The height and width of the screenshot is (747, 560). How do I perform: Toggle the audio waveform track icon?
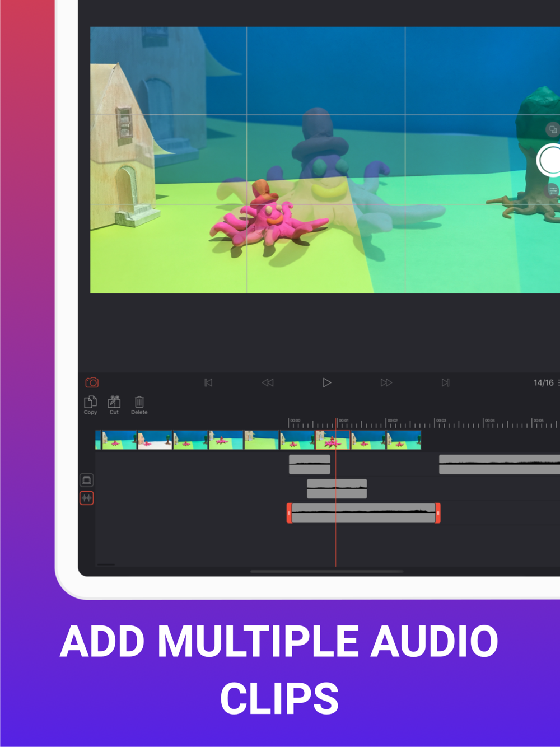point(86,498)
